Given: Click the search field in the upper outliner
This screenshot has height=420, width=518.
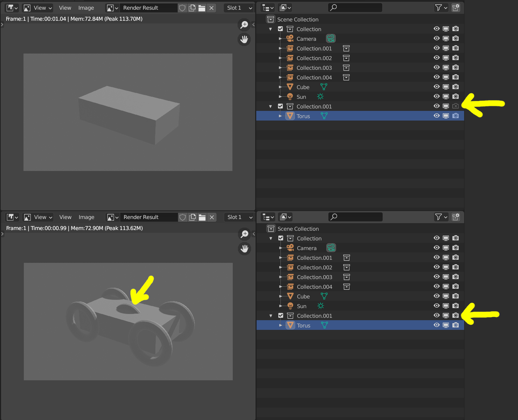Looking at the screenshot, I should coord(355,8).
